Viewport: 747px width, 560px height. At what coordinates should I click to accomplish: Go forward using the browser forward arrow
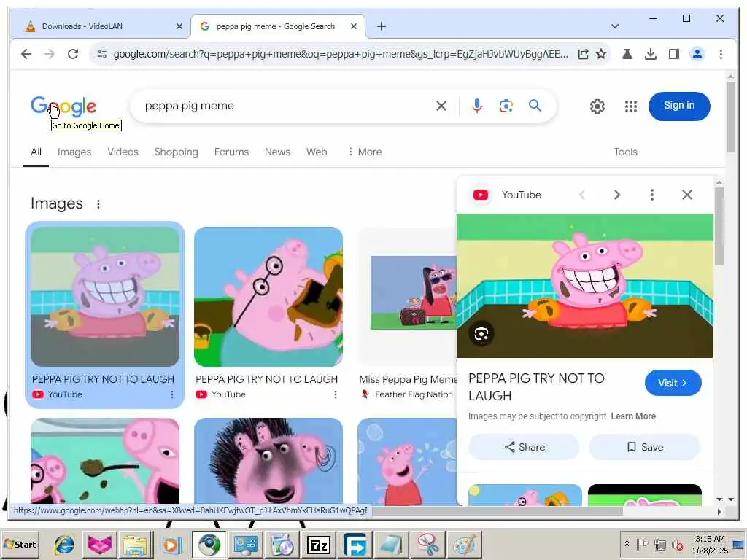click(50, 54)
